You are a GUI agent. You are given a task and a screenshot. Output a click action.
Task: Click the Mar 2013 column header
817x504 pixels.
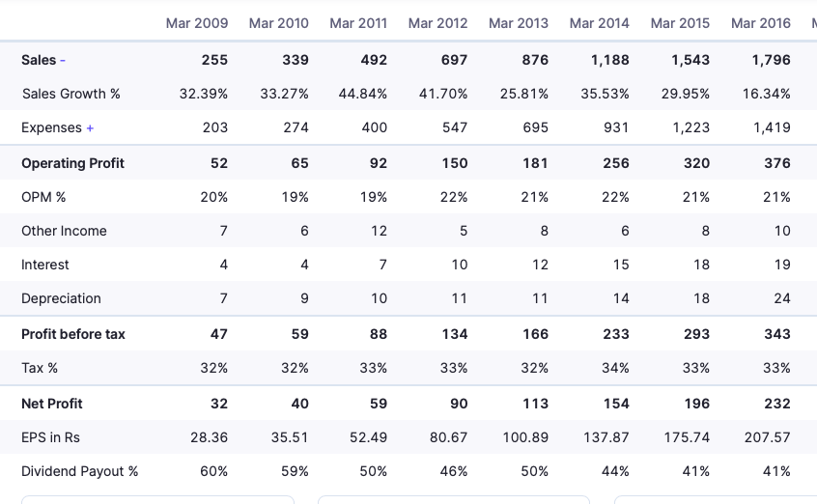coord(519,23)
